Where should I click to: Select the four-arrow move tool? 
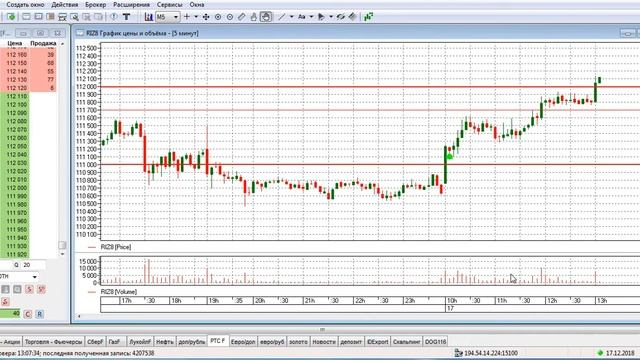point(206,17)
